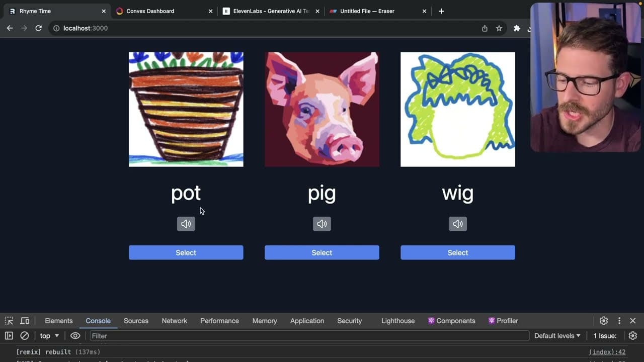Play the audio for pig
The width and height of the screenshot is (644, 362).
[x=322, y=224]
